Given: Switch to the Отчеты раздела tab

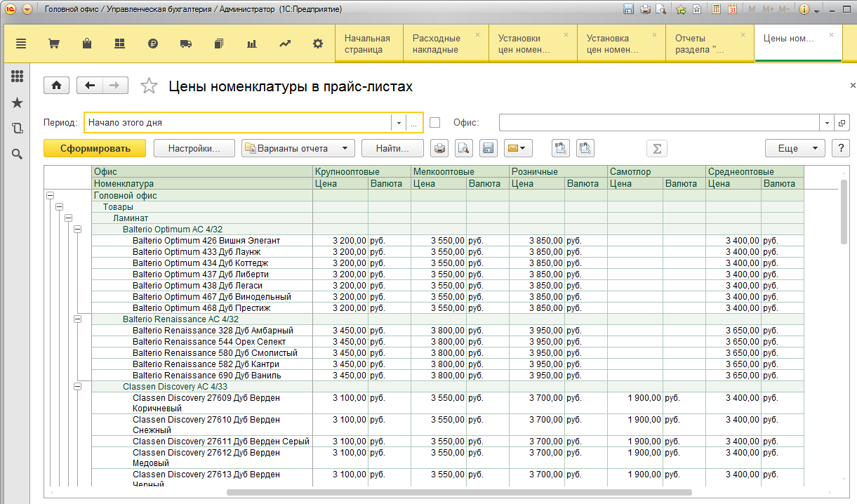Looking at the screenshot, I should tap(710, 44).
